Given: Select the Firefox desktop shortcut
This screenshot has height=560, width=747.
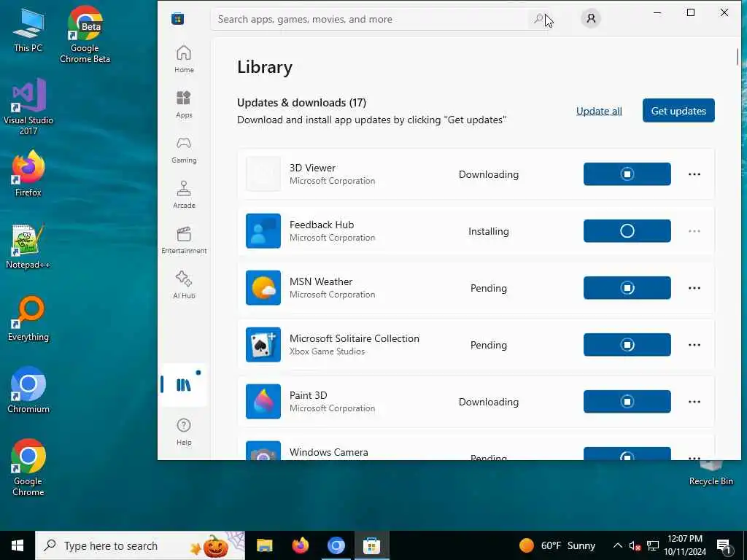Looking at the screenshot, I should click(x=28, y=174).
